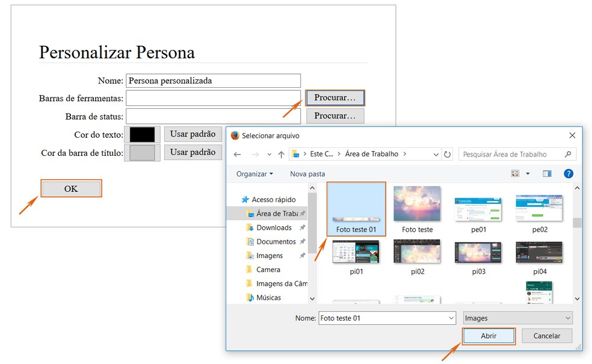Expand chevron after Área de Trabalho breadcrumb
The height and width of the screenshot is (364, 592).
(x=405, y=154)
